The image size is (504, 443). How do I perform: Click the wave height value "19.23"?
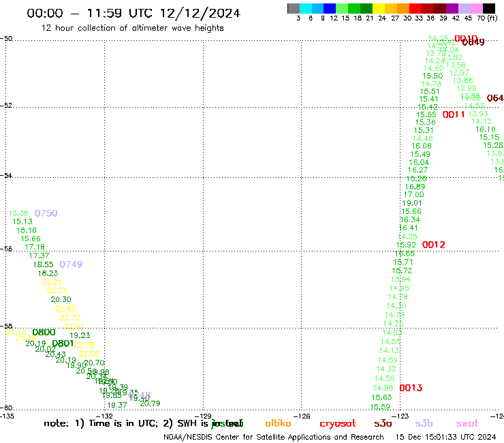80,335
